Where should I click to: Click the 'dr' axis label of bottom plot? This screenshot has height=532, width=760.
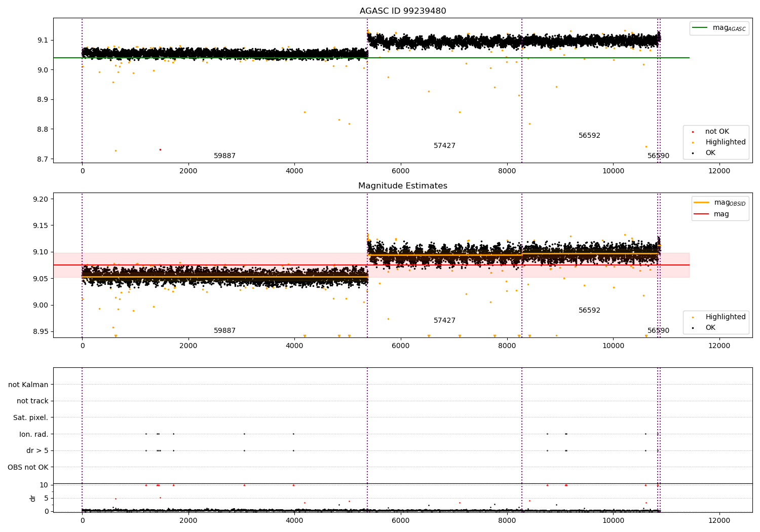(33, 498)
